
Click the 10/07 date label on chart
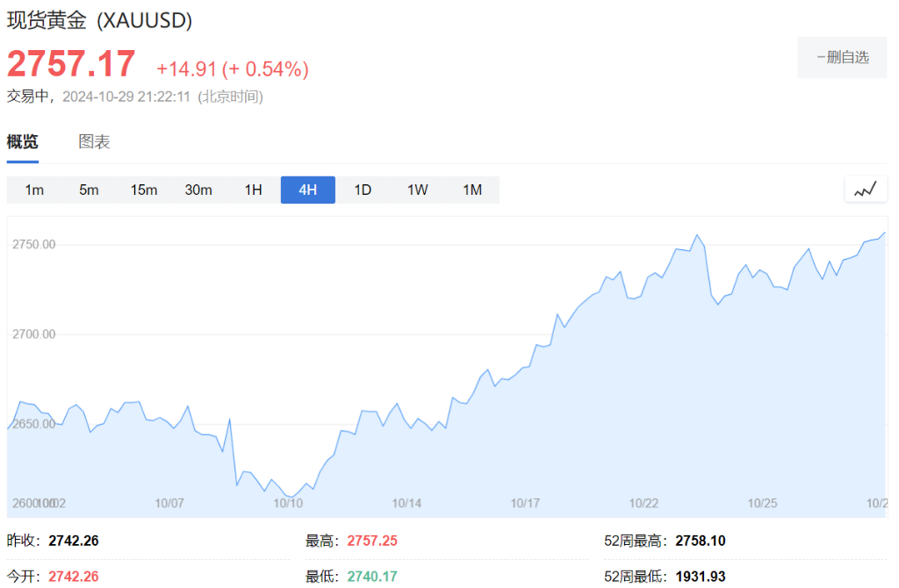169,503
